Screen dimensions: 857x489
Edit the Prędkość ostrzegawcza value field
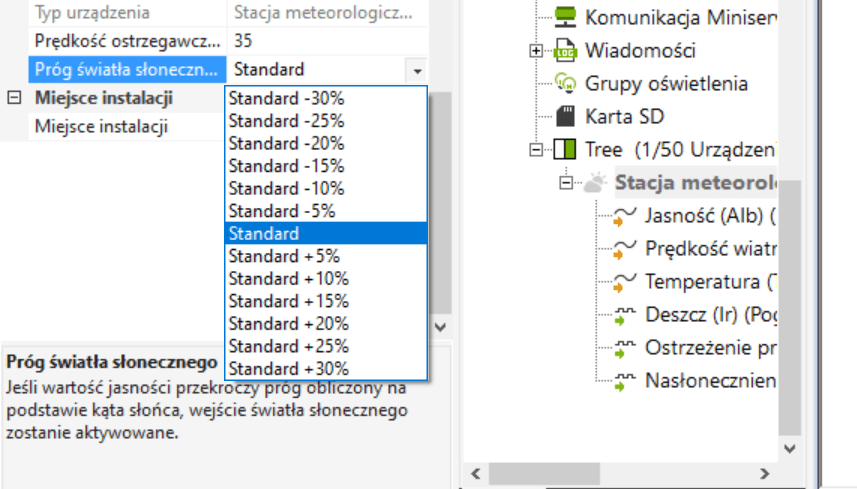(328, 41)
